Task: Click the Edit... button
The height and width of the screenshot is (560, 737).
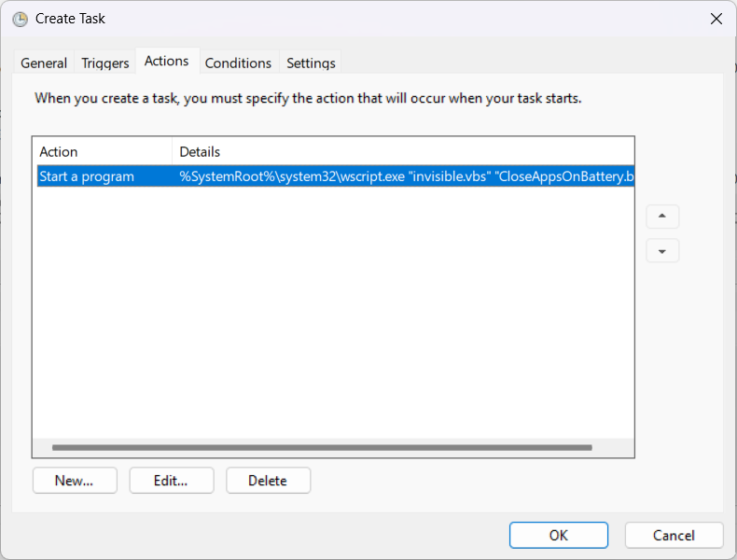Action: pyautogui.click(x=172, y=481)
